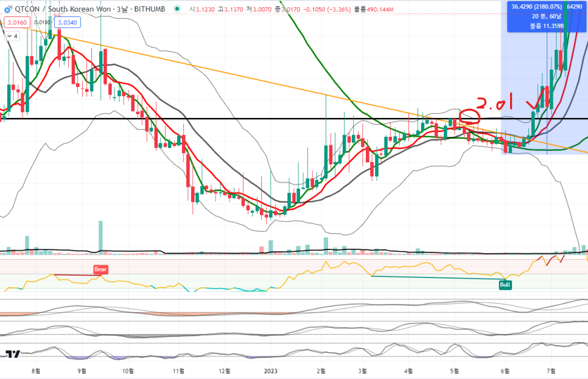Click the 3월 label on time axis

[x=362, y=370]
